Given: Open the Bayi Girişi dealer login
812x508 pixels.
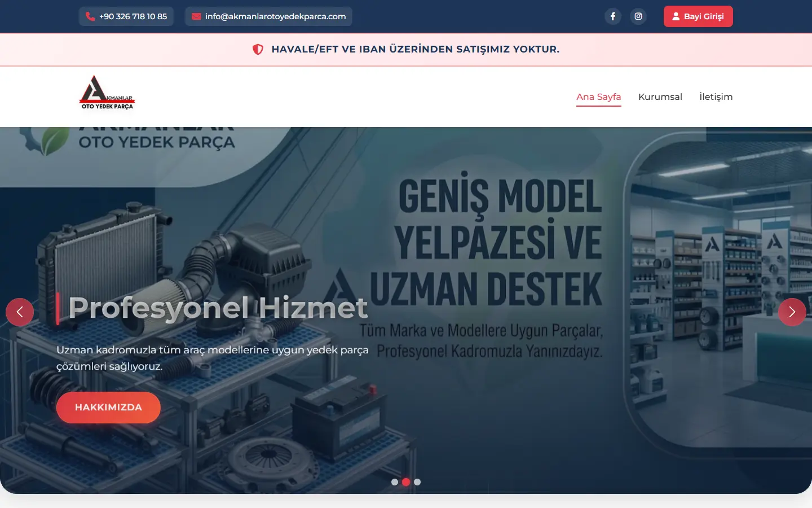Looking at the screenshot, I should pos(698,16).
